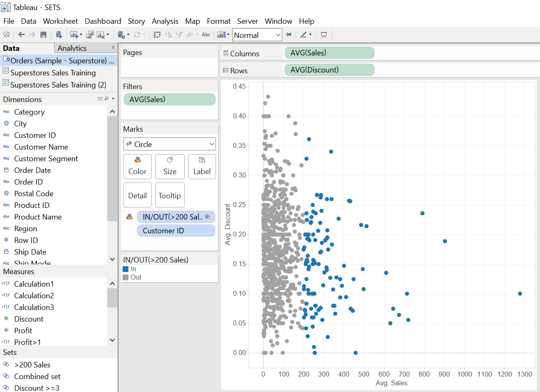The height and width of the screenshot is (392, 540).
Task: Click the Presentation Mode screen icon
Action: tap(324, 35)
